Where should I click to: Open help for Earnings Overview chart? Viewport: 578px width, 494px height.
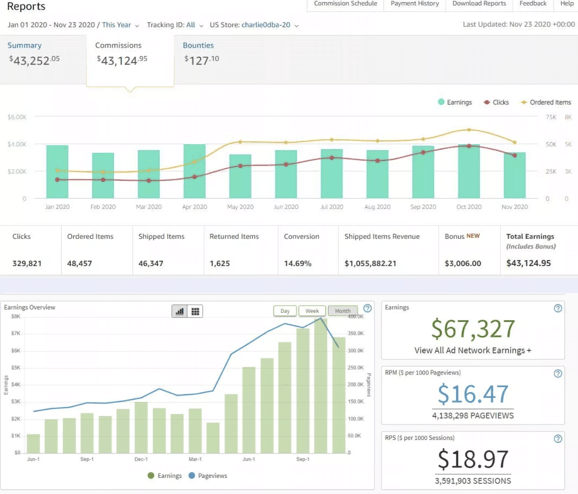[368, 308]
